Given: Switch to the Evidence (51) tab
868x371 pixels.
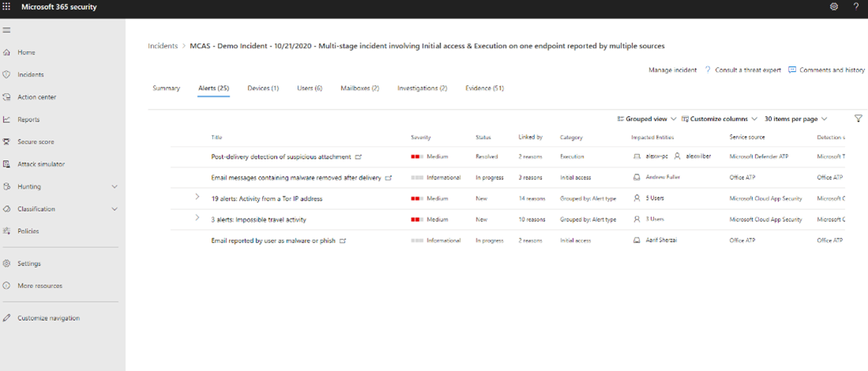Looking at the screenshot, I should tap(485, 88).
